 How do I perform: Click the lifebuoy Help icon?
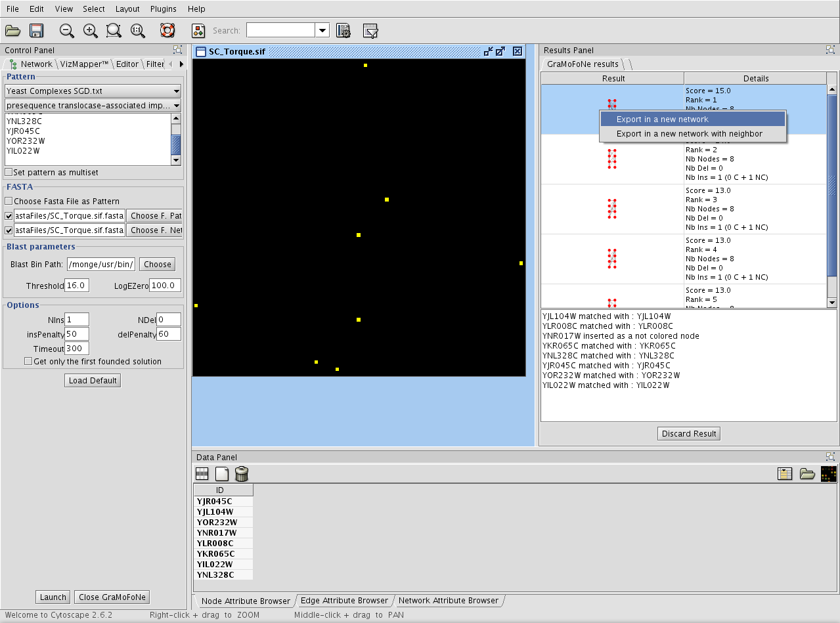click(168, 30)
